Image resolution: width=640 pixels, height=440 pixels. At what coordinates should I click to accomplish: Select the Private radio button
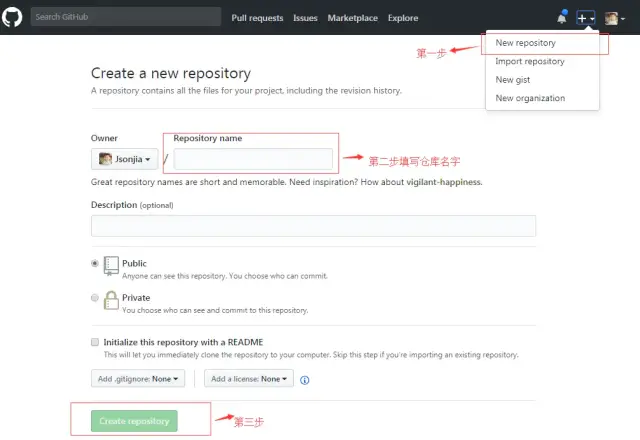(x=95, y=298)
